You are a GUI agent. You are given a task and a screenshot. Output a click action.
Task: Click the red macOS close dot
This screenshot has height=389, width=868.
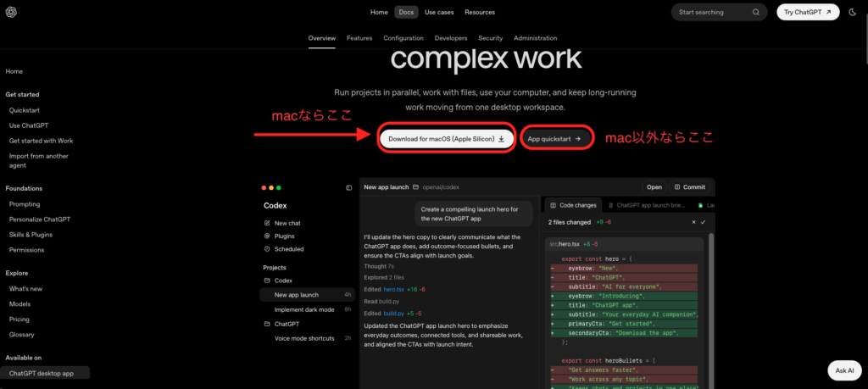(x=264, y=187)
